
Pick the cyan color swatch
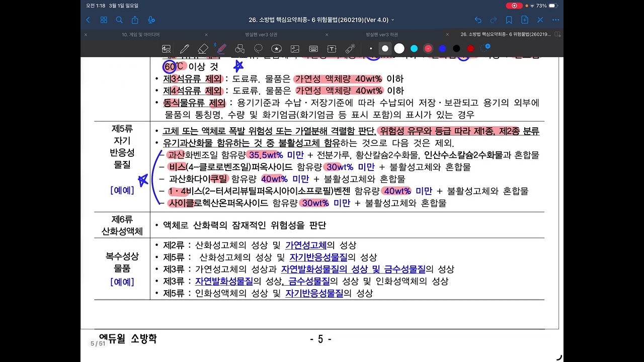(x=414, y=49)
